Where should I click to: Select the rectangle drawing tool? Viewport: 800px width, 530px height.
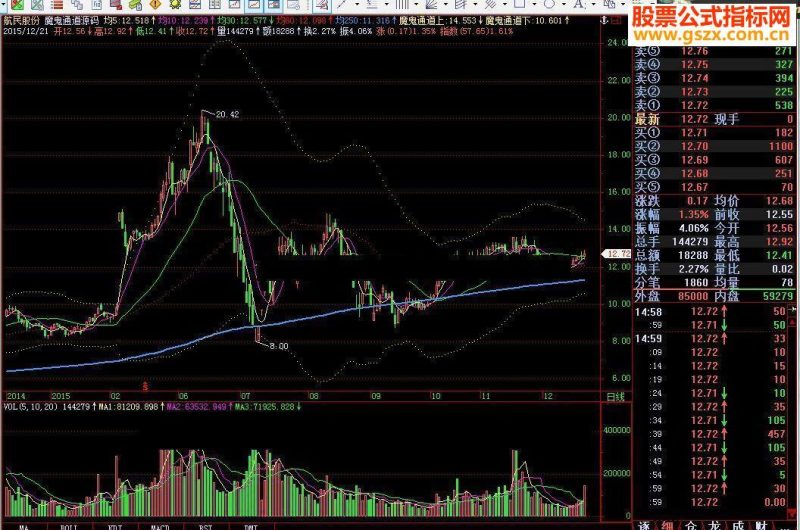click(519, 4)
